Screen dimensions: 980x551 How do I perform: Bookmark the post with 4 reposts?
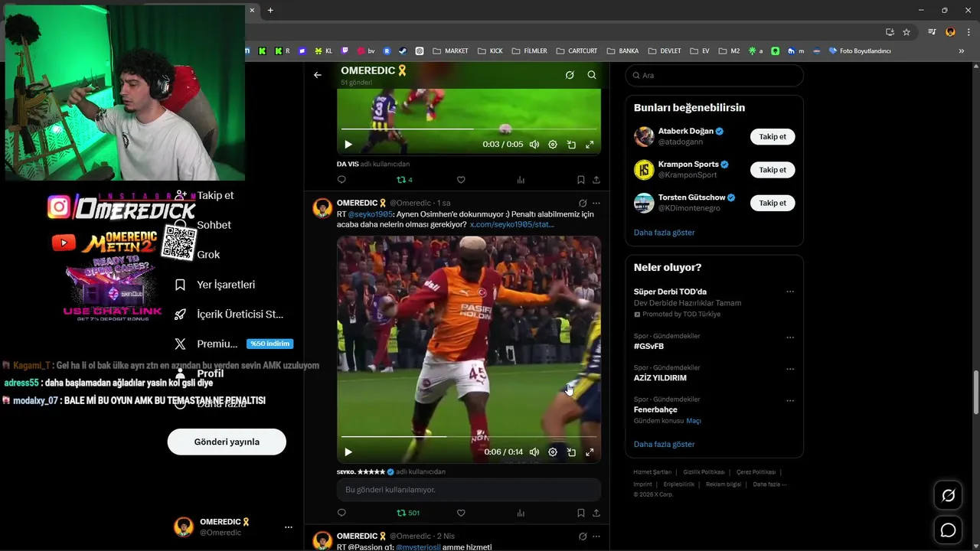pos(581,180)
